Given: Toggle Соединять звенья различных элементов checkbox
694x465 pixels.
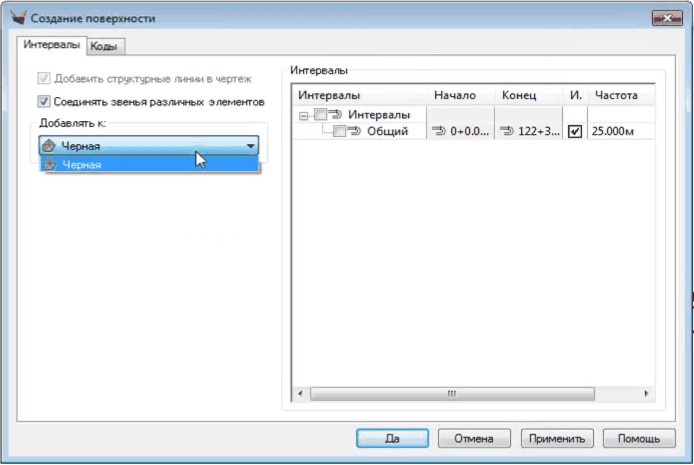Looking at the screenshot, I should coord(43,101).
